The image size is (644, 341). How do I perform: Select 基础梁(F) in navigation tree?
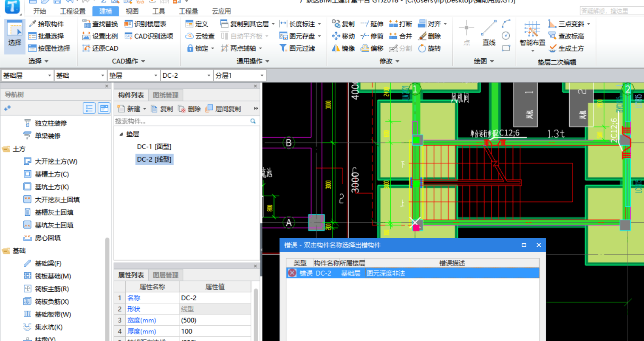(x=42, y=263)
